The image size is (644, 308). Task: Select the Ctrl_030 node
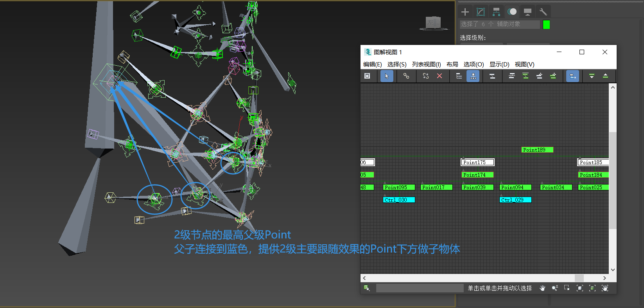399,200
